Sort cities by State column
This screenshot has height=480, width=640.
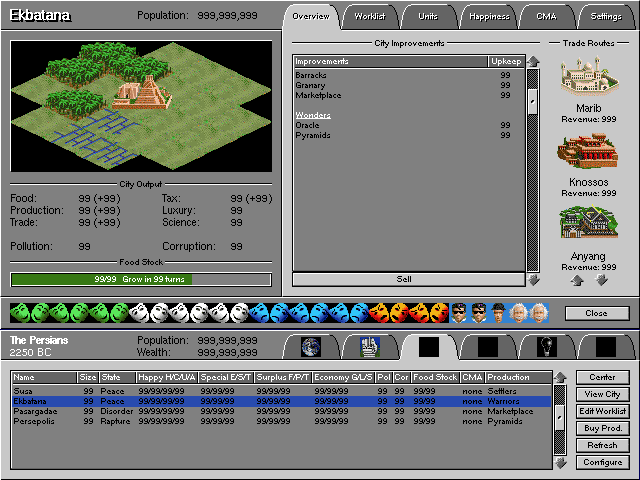click(117, 377)
